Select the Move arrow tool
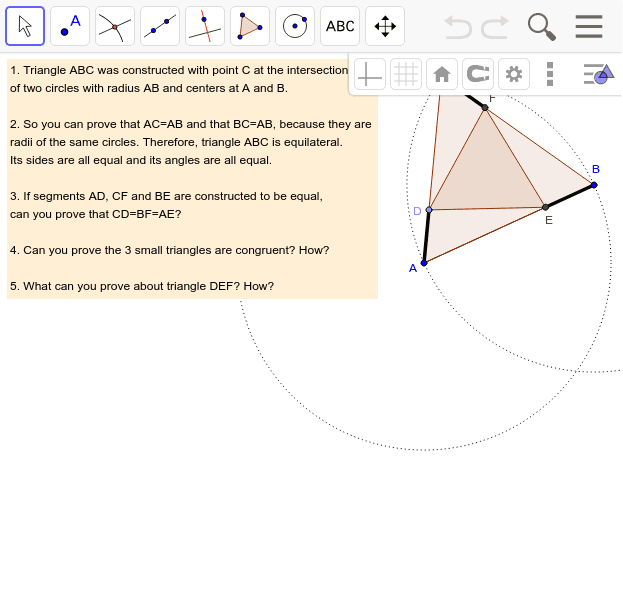Screen dimensions: 623x600 pos(25,26)
